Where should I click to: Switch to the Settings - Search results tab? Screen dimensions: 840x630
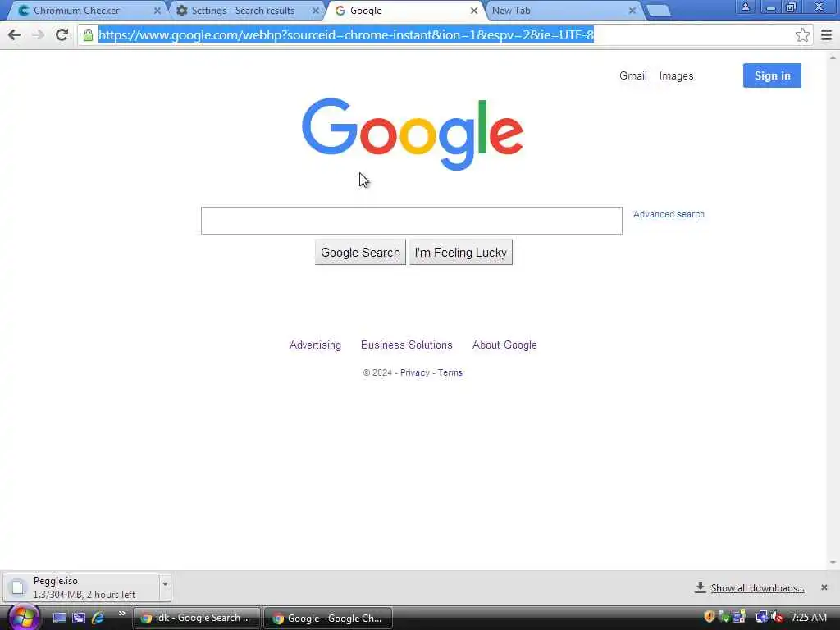(x=246, y=10)
